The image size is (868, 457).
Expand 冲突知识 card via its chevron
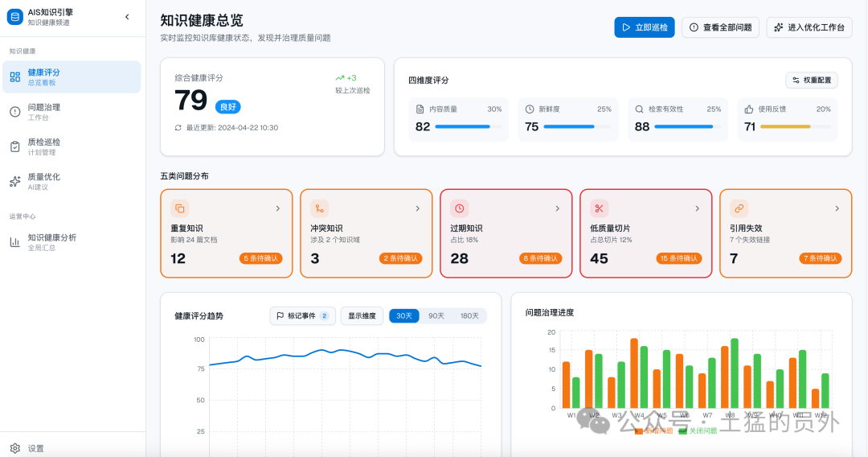[418, 209]
